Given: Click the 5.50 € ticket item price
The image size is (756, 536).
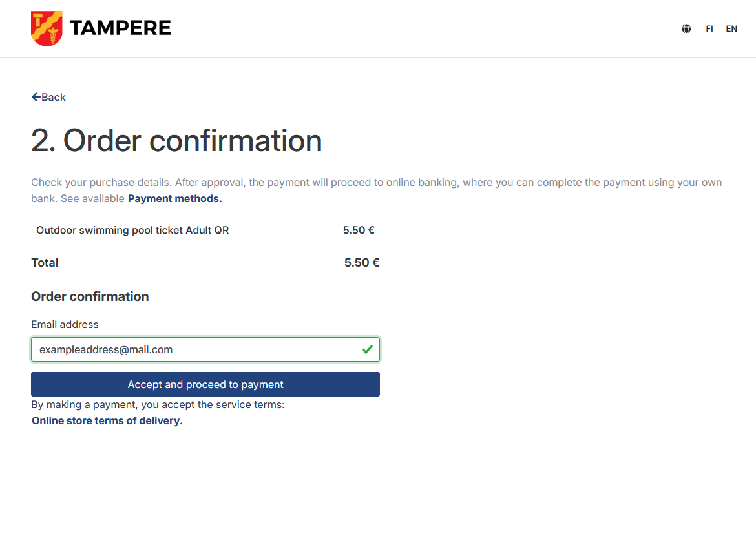Looking at the screenshot, I should [x=359, y=230].
